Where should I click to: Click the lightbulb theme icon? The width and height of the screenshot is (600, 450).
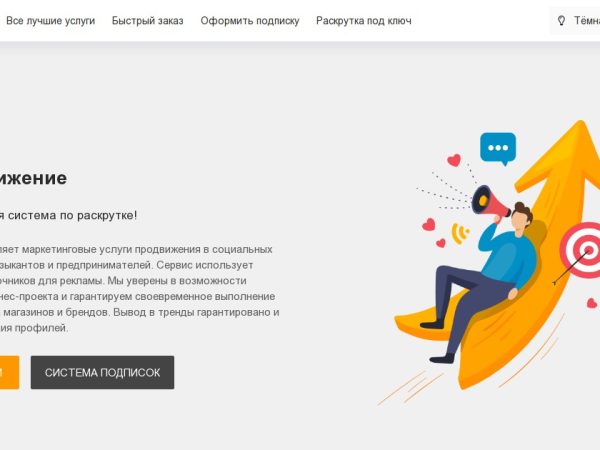561,21
